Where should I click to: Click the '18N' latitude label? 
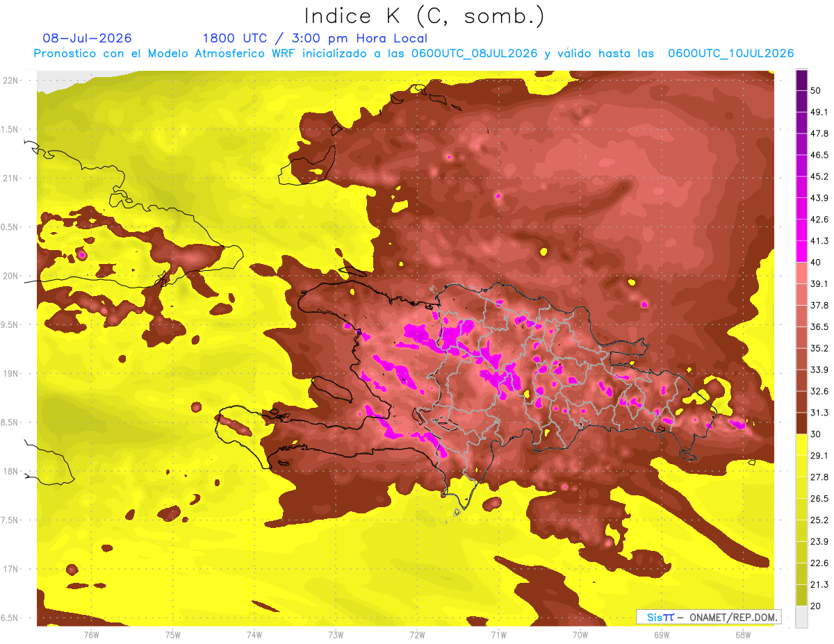(x=12, y=471)
